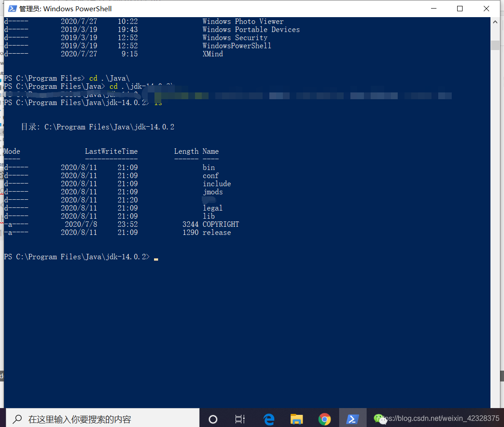Viewport: 504px width, 427px height.
Task: Click the 'Name' column header
Action: point(210,151)
